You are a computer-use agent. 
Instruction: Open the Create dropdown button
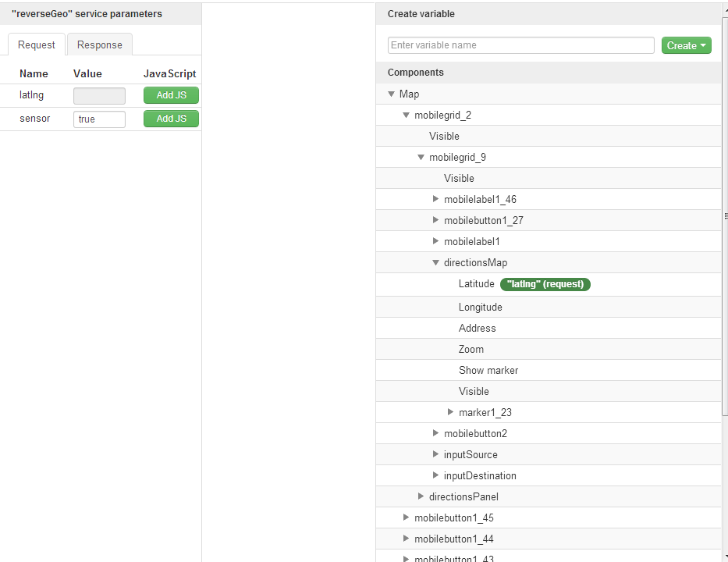pyautogui.click(x=687, y=45)
